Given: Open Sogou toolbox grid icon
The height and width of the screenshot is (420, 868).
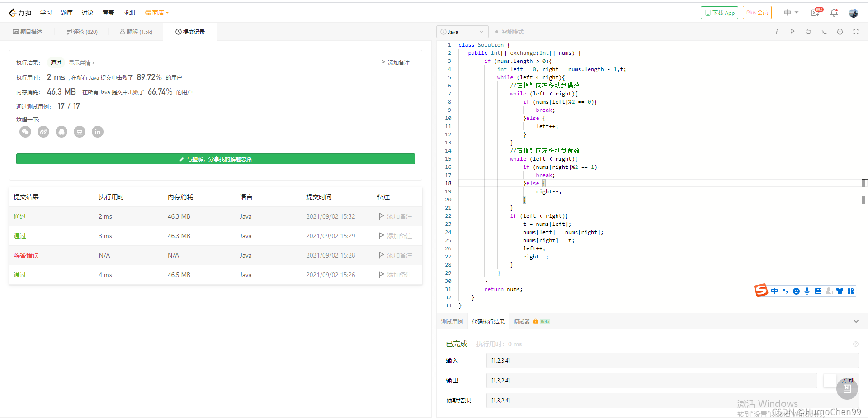Looking at the screenshot, I should [850, 291].
